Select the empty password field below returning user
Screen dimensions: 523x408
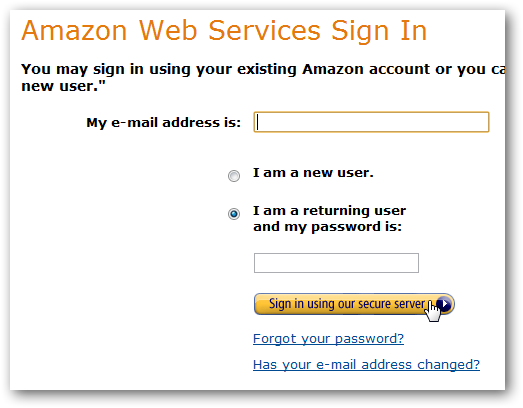coord(336,263)
